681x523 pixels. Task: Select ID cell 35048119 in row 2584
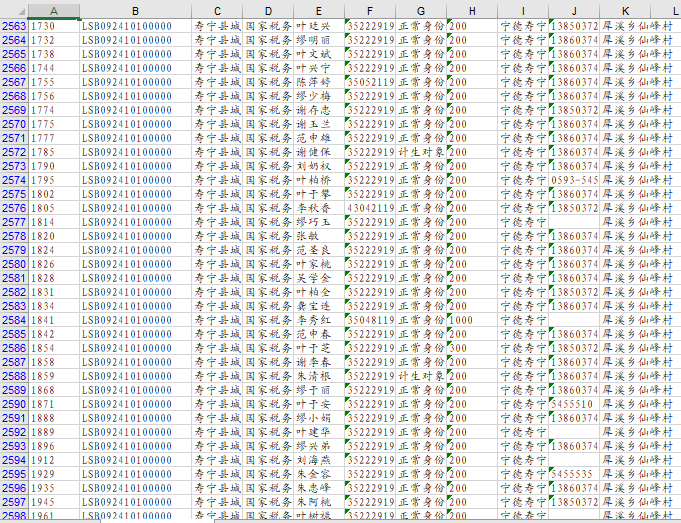click(370, 320)
